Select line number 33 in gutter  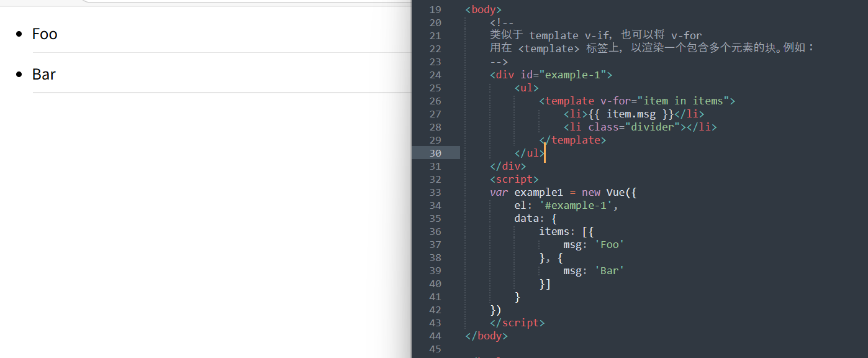click(x=435, y=192)
